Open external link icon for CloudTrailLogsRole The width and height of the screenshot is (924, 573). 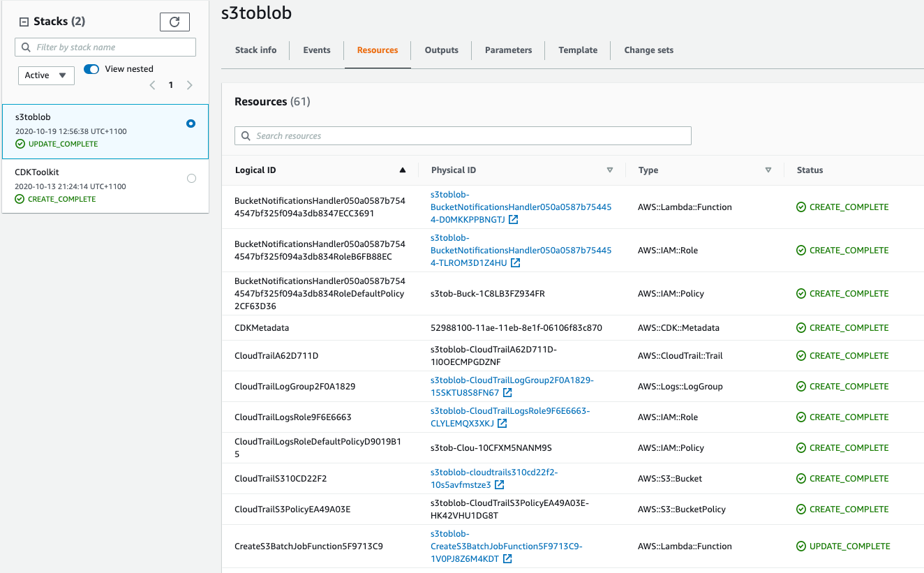(x=502, y=424)
